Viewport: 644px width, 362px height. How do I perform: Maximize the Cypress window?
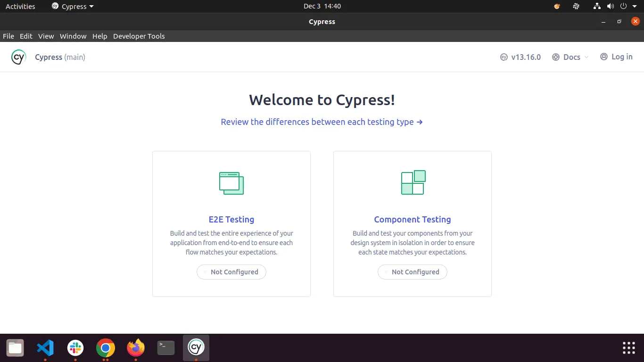(619, 22)
